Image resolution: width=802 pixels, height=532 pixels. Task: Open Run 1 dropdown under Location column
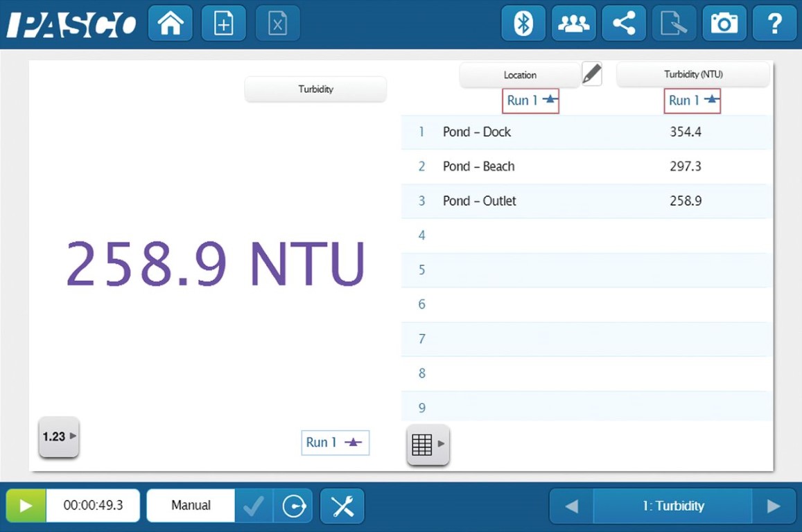[531, 101]
